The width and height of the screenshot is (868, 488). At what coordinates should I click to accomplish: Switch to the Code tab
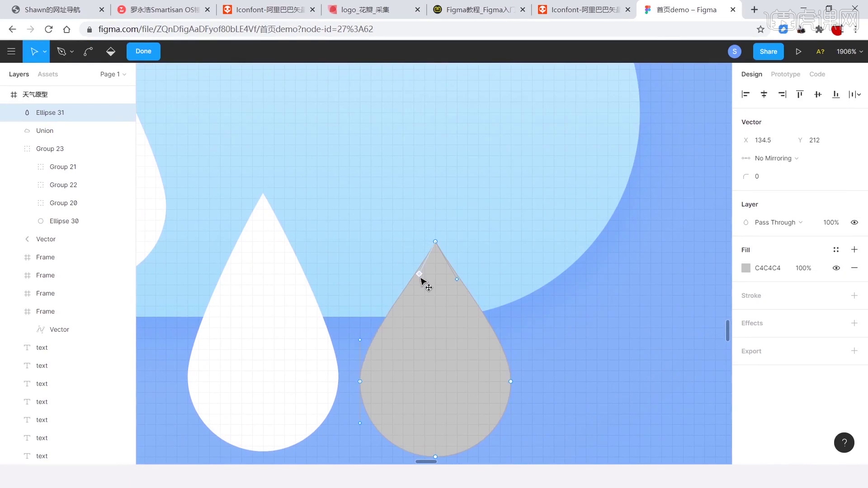coord(817,74)
